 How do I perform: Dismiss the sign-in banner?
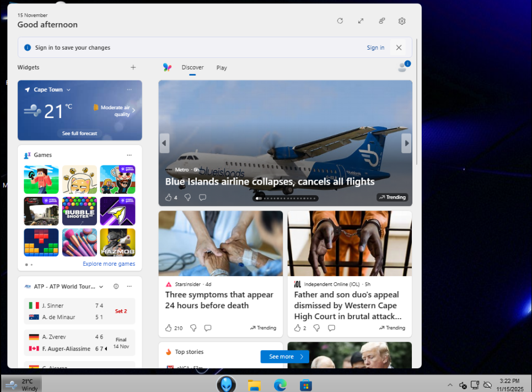(x=399, y=47)
